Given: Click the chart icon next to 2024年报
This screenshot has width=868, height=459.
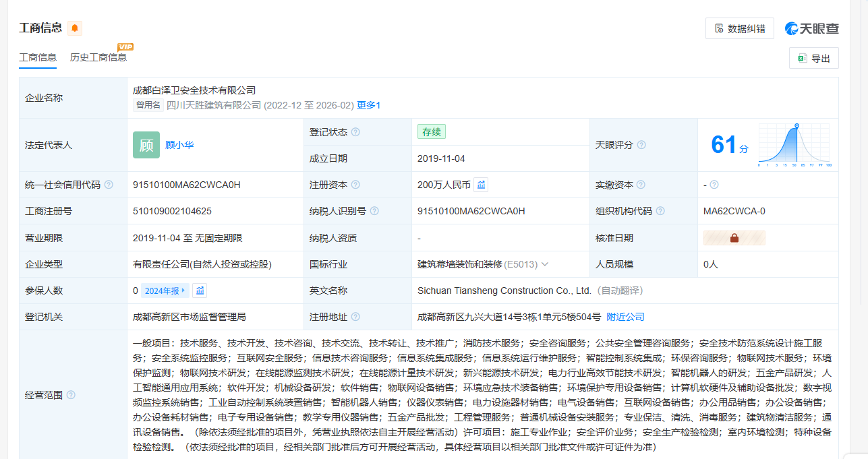Looking at the screenshot, I should (x=200, y=290).
